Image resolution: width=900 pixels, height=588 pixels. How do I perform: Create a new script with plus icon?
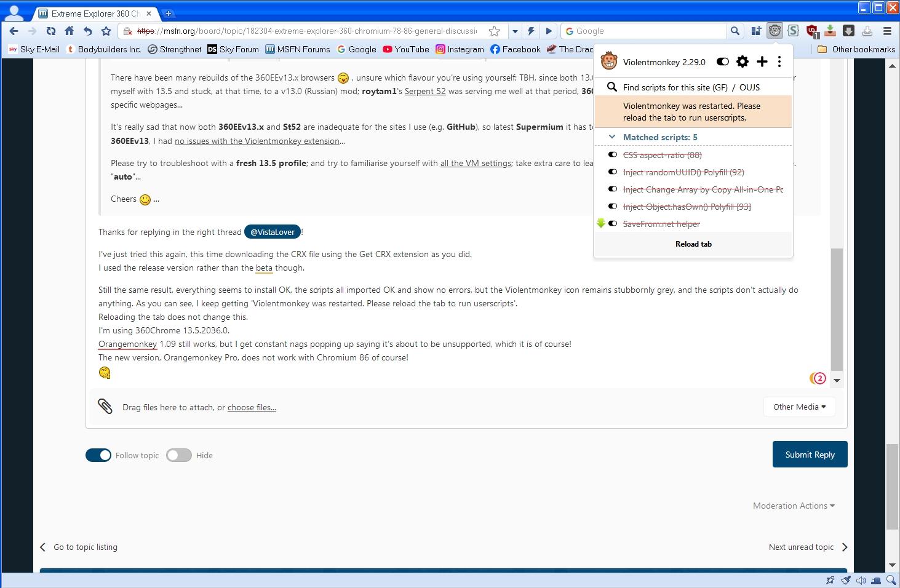(x=762, y=62)
